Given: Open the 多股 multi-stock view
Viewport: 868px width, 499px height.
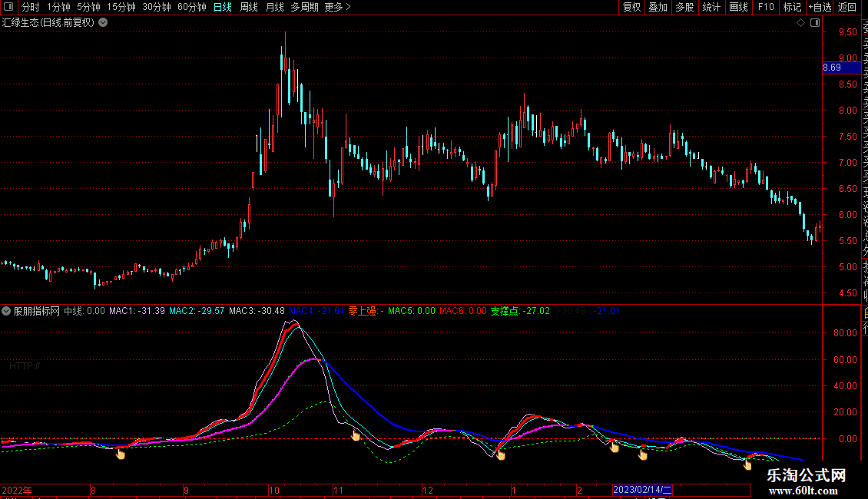Looking at the screenshot, I should click(x=684, y=7).
